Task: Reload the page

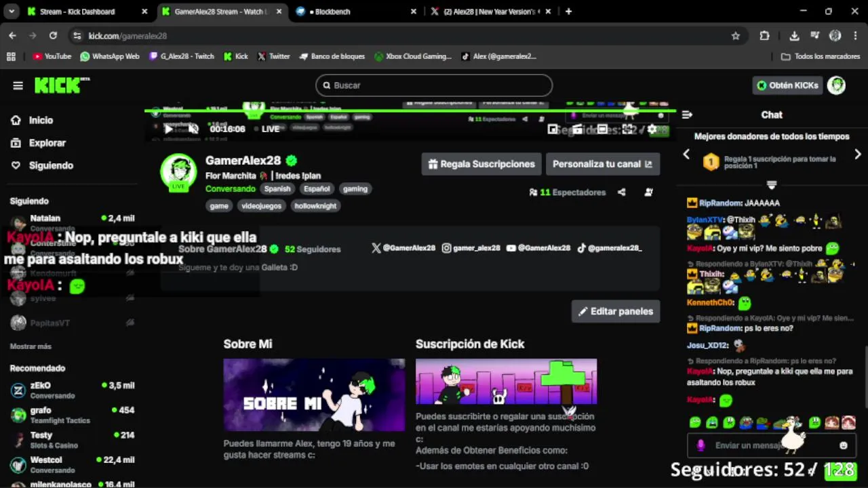Action: tap(53, 35)
